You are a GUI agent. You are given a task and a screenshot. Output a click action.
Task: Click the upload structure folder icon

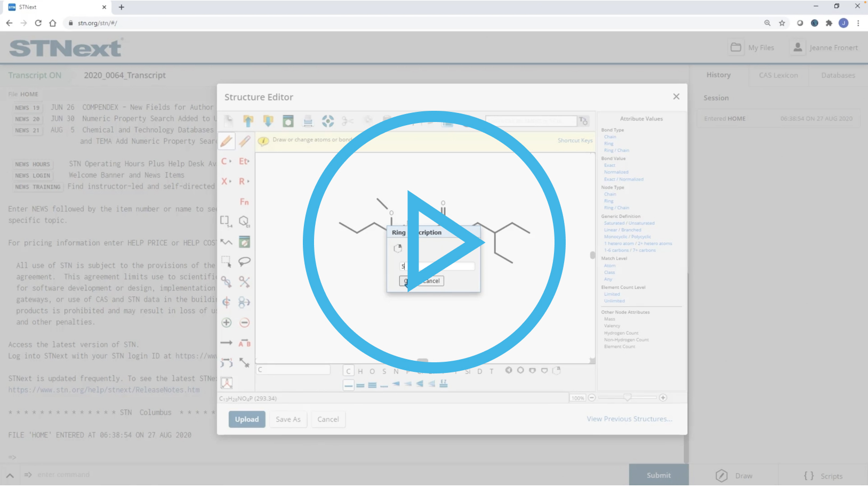[x=248, y=121]
